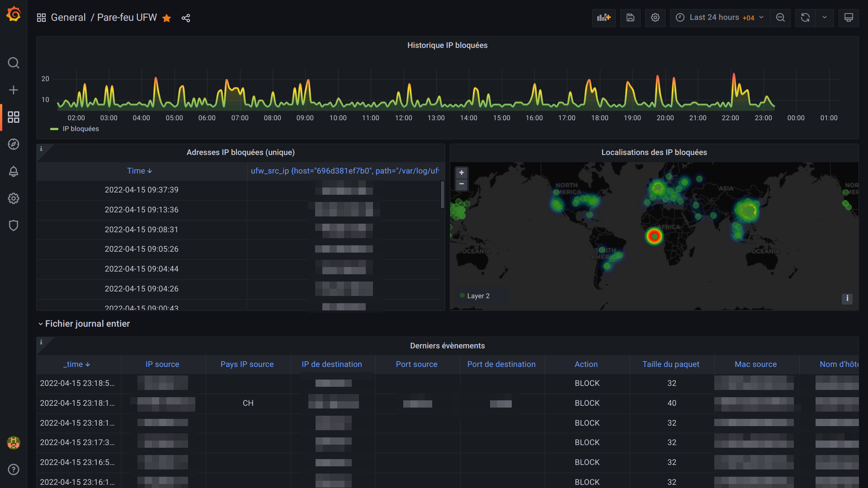Open the Last 24 hours time picker
Viewport: 868px width, 488px height.
(720, 18)
